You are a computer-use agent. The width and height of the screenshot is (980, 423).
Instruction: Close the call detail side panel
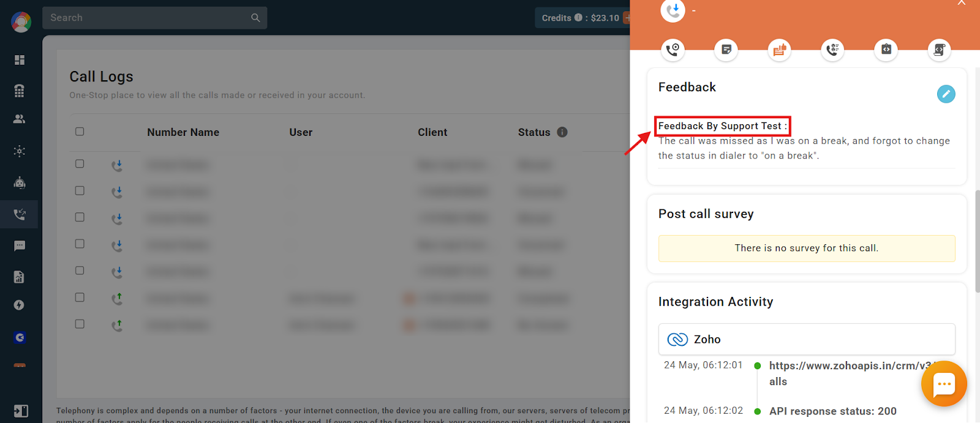962,3
